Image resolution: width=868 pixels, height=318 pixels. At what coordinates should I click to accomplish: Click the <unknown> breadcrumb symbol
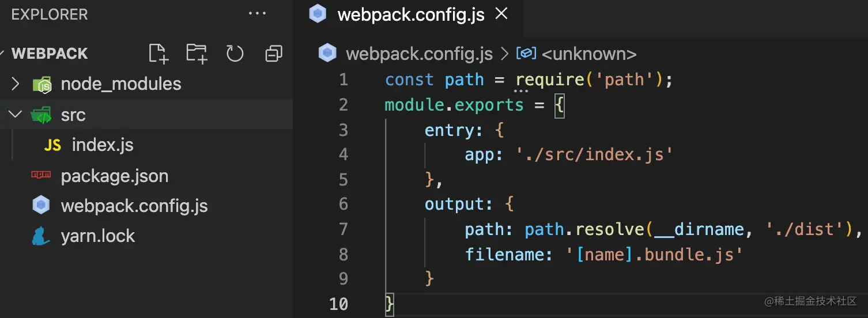(589, 54)
